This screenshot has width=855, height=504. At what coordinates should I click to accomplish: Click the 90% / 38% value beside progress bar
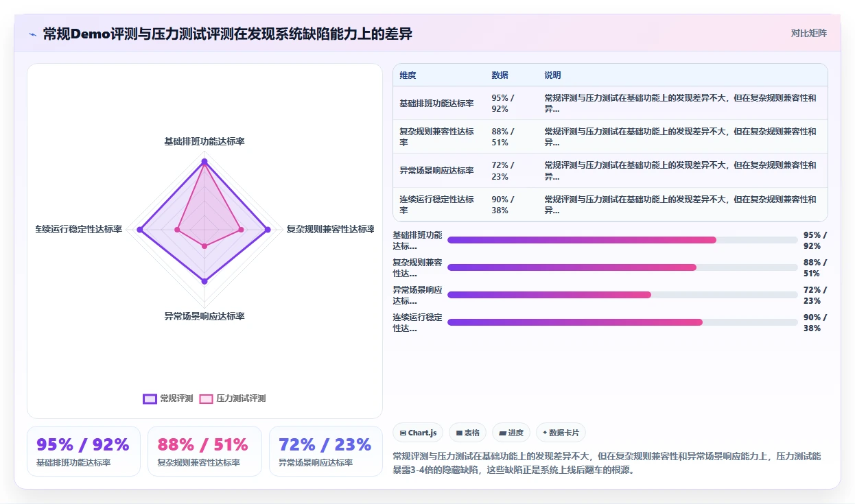815,322
